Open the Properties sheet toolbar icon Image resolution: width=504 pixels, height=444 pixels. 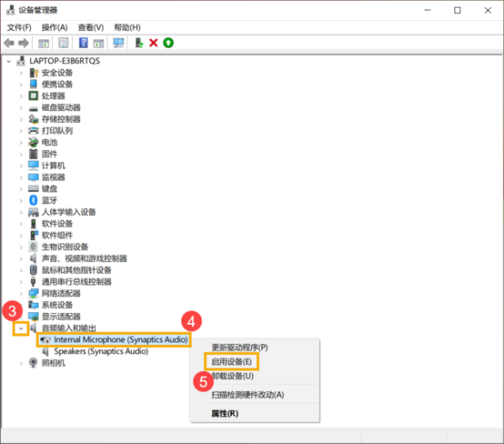pos(63,43)
